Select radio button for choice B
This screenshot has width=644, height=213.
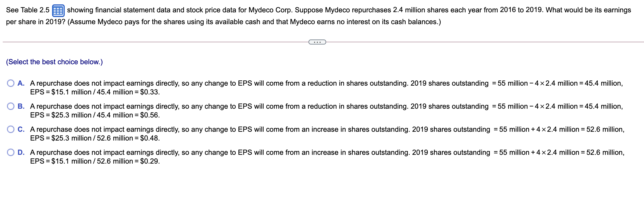pyautogui.click(x=11, y=106)
